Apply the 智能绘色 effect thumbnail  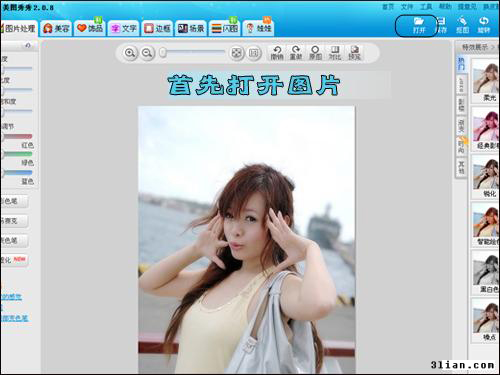[485, 225]
